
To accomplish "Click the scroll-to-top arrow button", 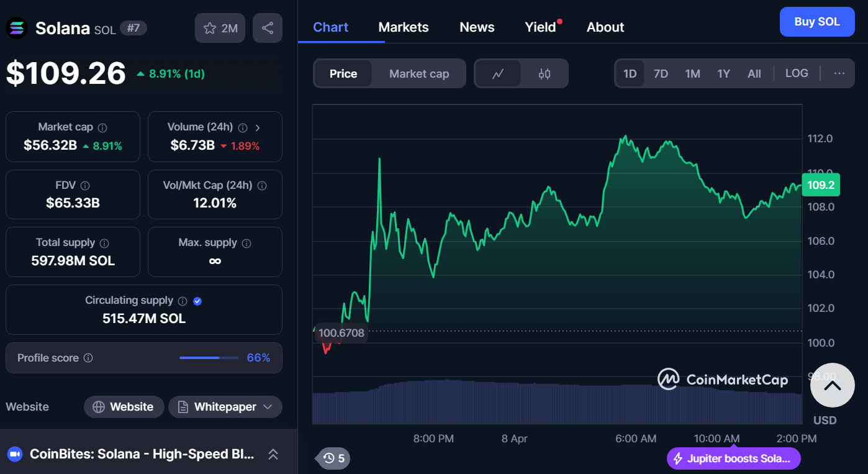I will (x=832, y=385).
